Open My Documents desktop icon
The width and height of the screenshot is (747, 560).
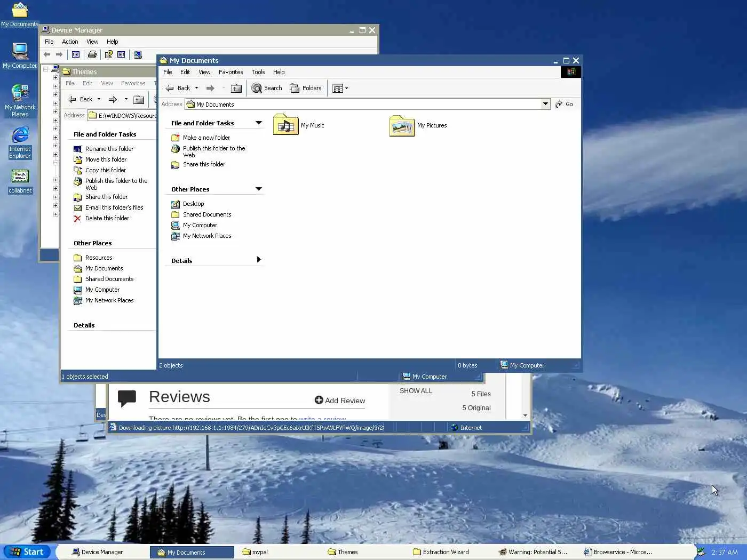[20, 15]
